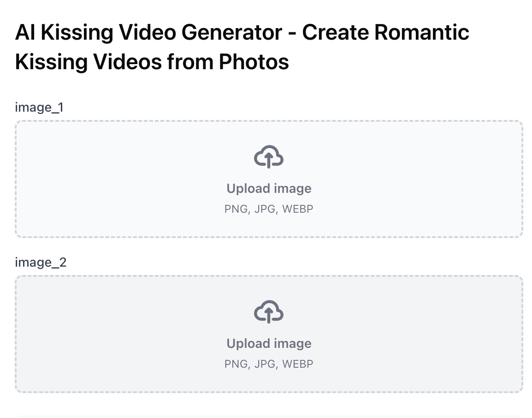Click the upload cloud symbol above 'PNG, JPG, WEBP' in image_1

coord(269,157)
